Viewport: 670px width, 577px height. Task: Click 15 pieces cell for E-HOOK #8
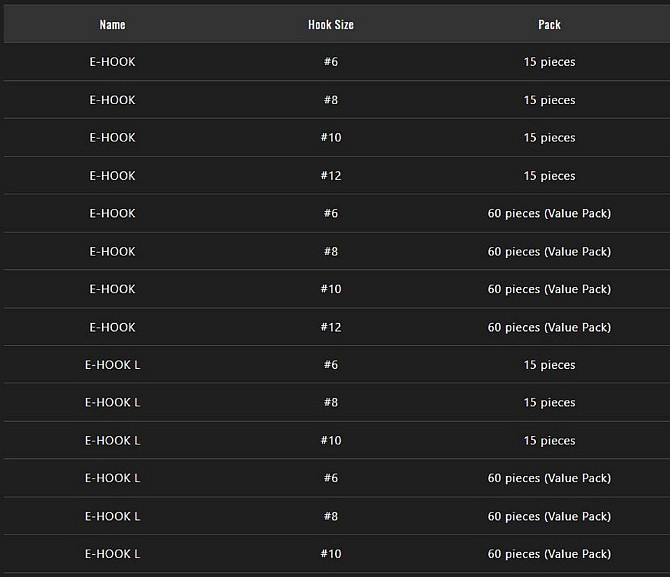(x=549, y=100)
